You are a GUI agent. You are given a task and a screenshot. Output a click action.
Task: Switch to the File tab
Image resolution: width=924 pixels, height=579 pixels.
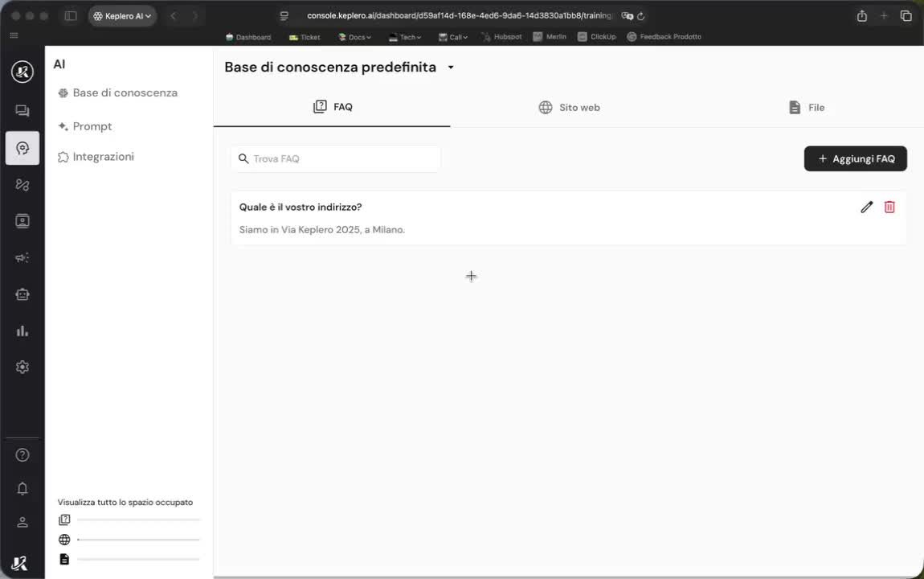tap(806, 107)
